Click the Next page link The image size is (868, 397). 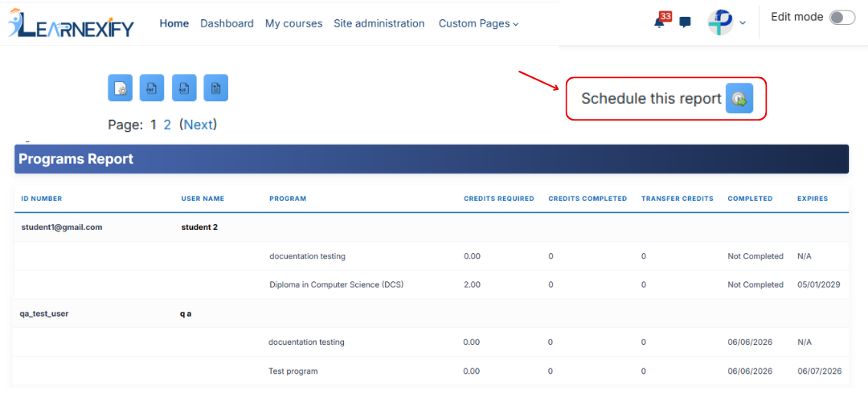pos(199,125)
